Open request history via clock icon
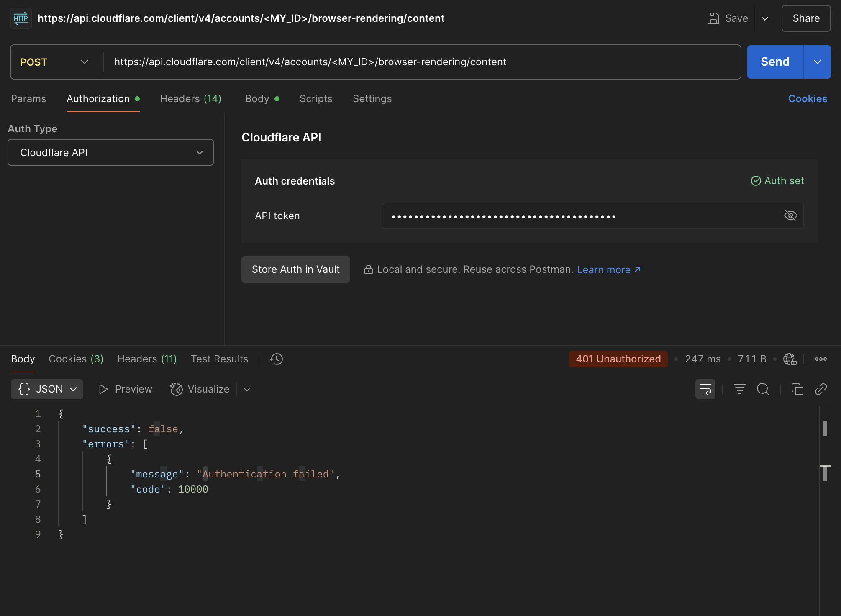 [276, 359]
